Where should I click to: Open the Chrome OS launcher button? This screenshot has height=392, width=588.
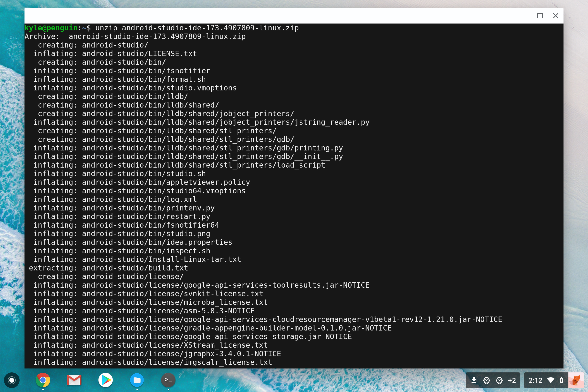(12, 380)
